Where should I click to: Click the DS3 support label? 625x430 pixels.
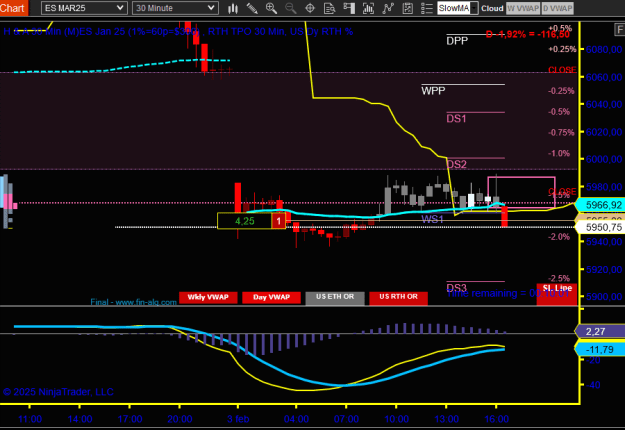click(x=456, y=287)
